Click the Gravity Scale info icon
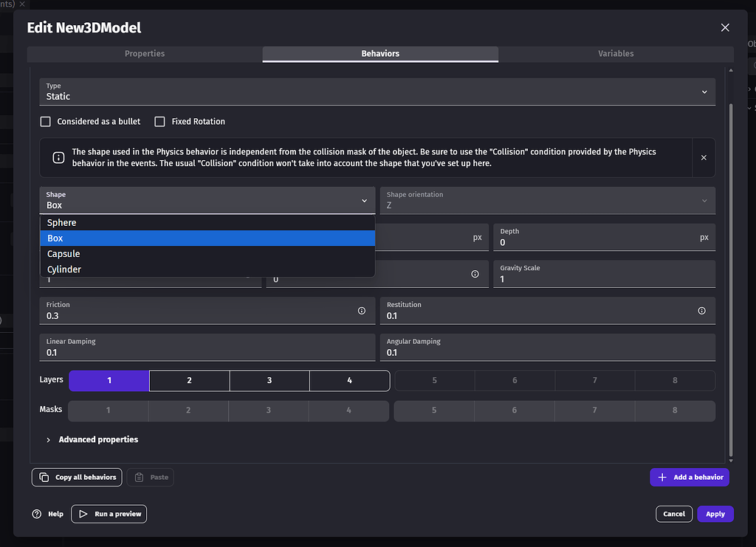 [475, 274]
